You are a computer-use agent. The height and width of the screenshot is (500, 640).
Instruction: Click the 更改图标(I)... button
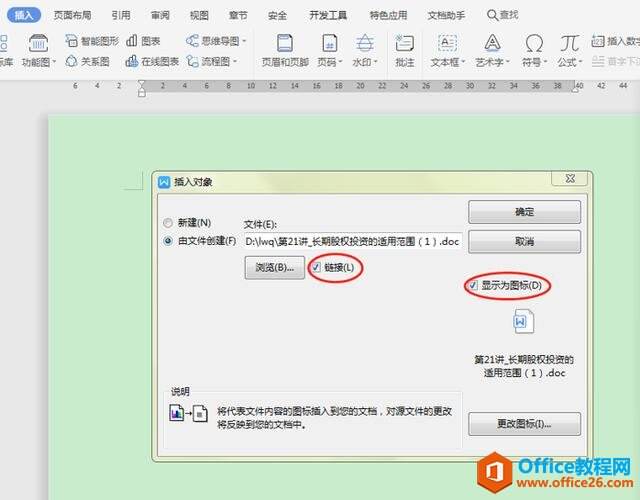click(x=524, y=424)
